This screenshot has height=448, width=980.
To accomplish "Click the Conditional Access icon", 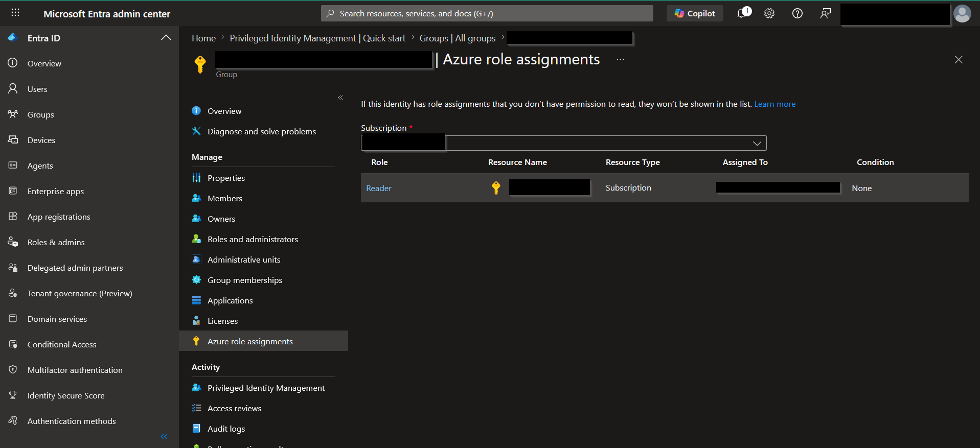I will point(13,344).
